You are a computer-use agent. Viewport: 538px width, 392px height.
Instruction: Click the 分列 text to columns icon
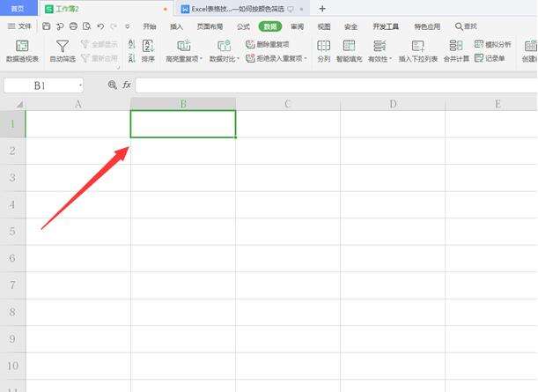[x=323, y=51]
